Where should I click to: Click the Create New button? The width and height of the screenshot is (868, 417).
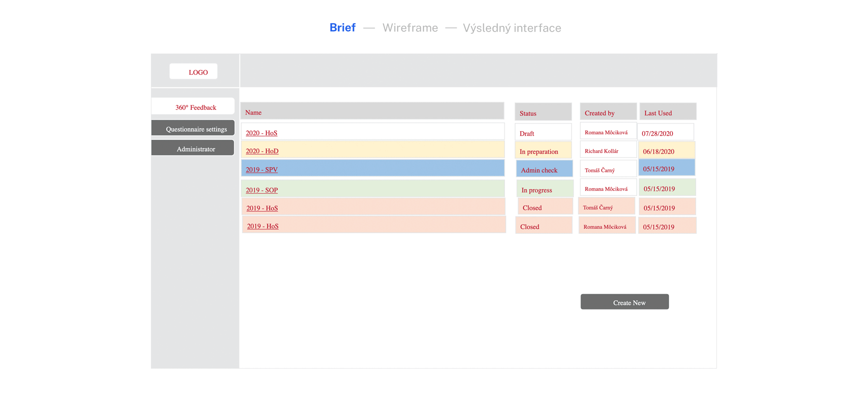[625, 302]
